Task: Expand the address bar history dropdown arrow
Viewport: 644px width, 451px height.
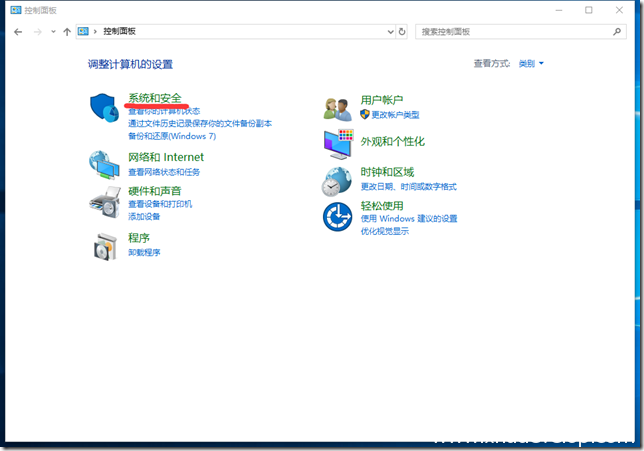Action: [x=387, y=32]
